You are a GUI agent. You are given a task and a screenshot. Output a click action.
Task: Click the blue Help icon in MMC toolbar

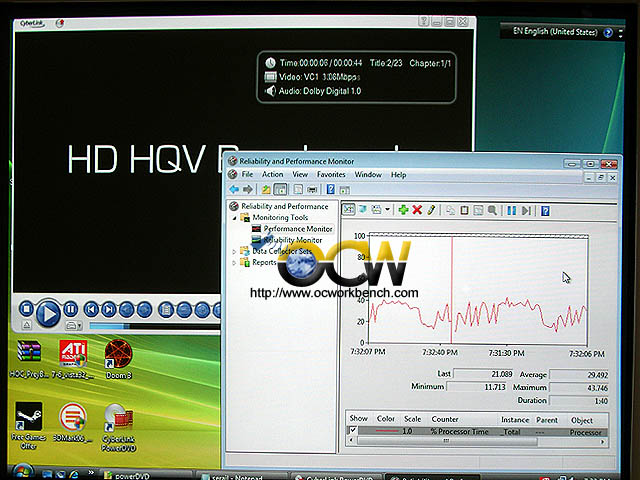click(x=331, y=189)
